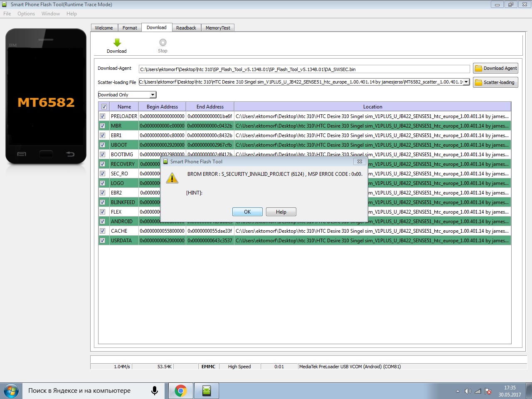Show hidden system tray icons

pos(458,391)
